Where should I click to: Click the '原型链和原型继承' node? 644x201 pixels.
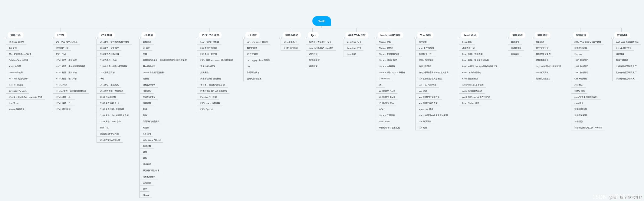pos(151,171)
